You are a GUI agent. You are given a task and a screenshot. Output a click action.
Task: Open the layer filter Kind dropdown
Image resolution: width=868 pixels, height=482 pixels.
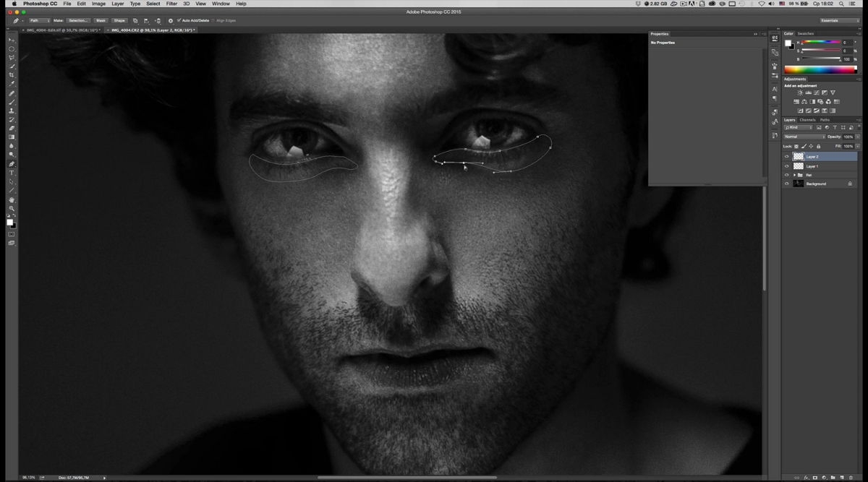point(799,127)
